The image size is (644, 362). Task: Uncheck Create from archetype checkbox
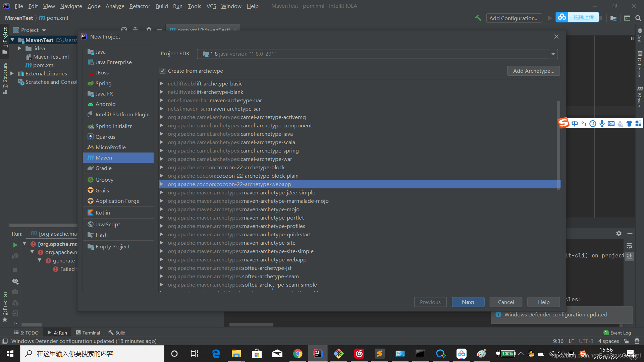click(x=163, y=71)
